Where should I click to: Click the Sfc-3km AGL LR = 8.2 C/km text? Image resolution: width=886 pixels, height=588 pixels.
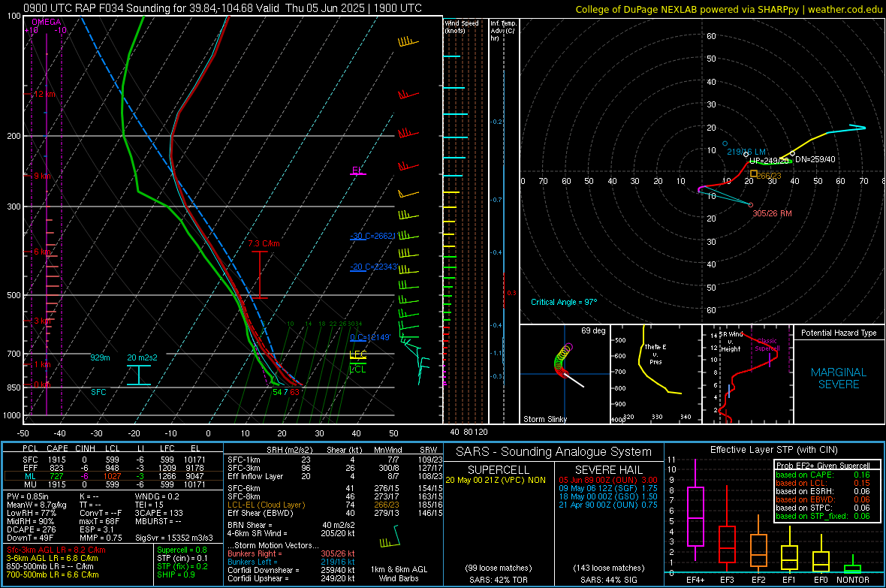click(56, 550)
